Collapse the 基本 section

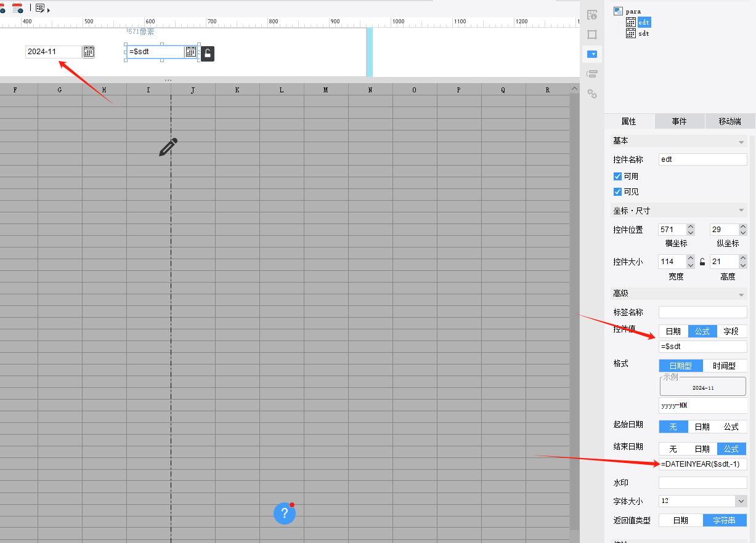741,142
